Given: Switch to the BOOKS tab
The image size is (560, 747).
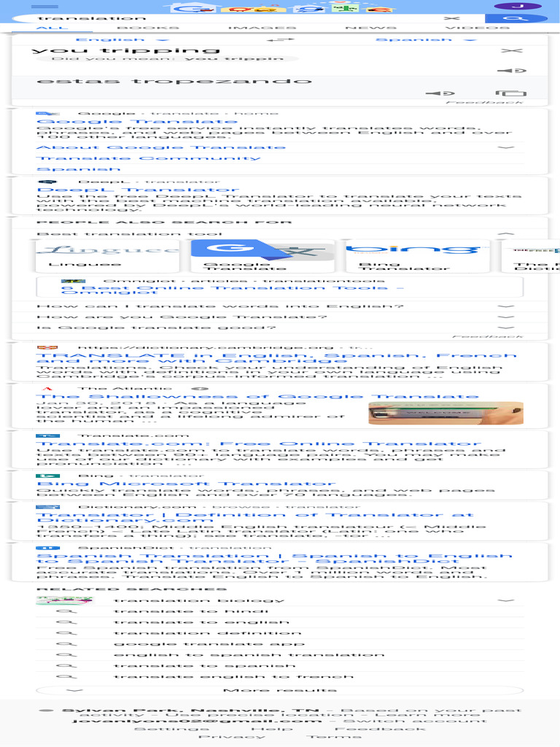Looking at the screenshot, I should tap(148, 28).
